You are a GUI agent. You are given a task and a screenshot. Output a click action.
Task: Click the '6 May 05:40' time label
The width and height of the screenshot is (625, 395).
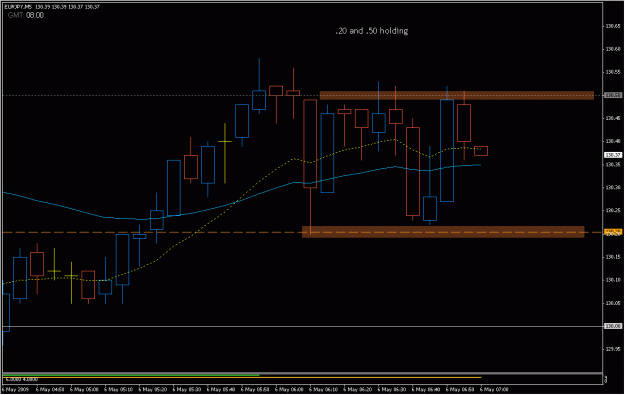pos(220,389)
